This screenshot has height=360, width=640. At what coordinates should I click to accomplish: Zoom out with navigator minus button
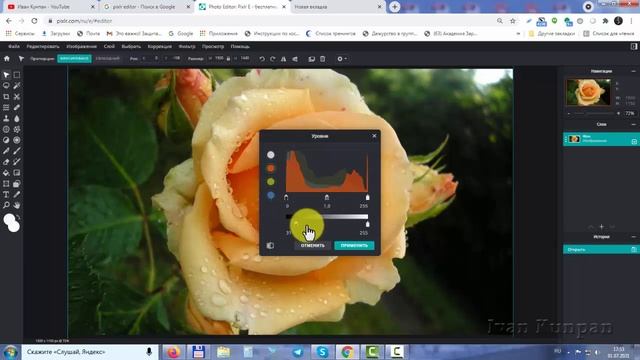(569, 113)
